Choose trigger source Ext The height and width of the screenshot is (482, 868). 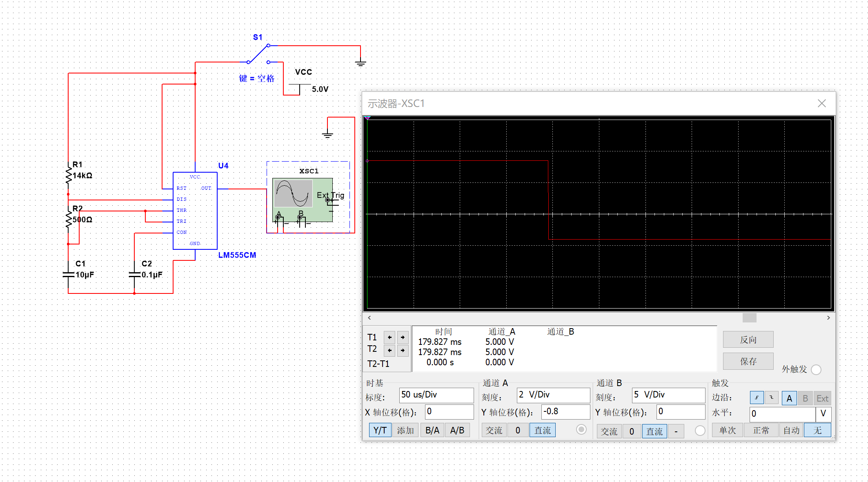point(822,398)
